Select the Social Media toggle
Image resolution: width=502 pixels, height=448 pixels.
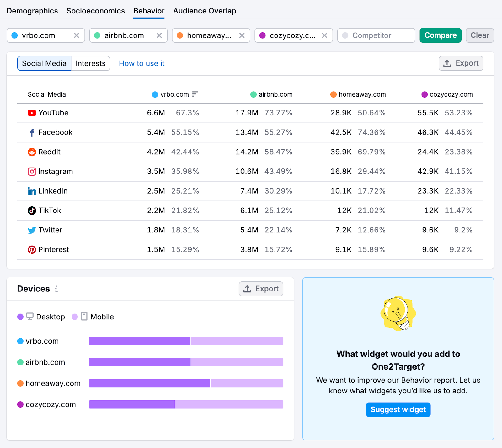pyautogui.click(x=44, y=63)
